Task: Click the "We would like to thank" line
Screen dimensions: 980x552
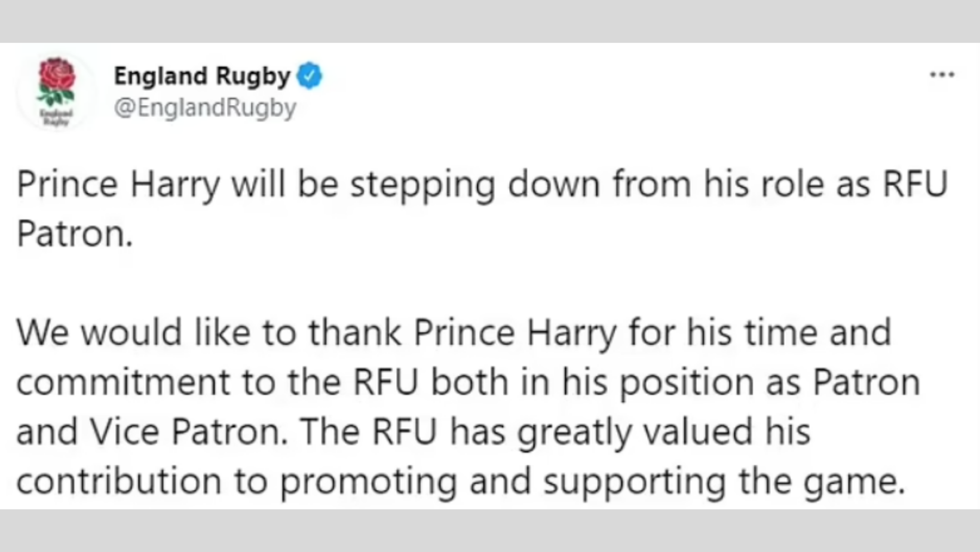Action: click(x=453, y=333)
